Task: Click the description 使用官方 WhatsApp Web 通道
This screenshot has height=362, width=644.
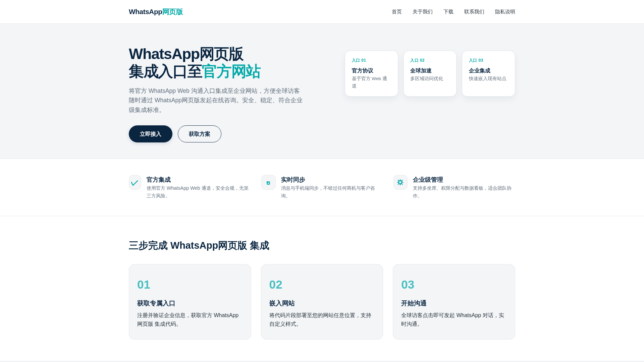Action: [x=198, y=192]
